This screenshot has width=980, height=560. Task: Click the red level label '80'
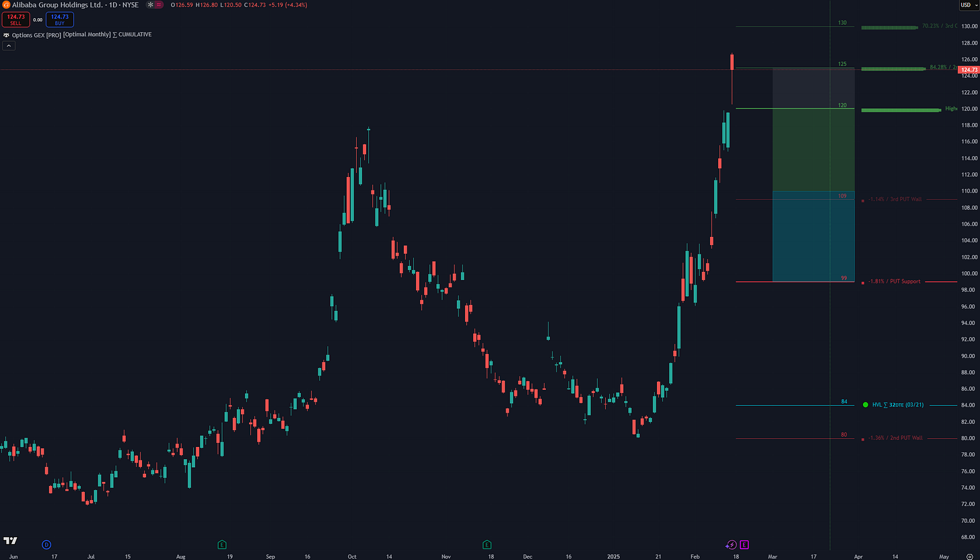[x=843, y=435]
